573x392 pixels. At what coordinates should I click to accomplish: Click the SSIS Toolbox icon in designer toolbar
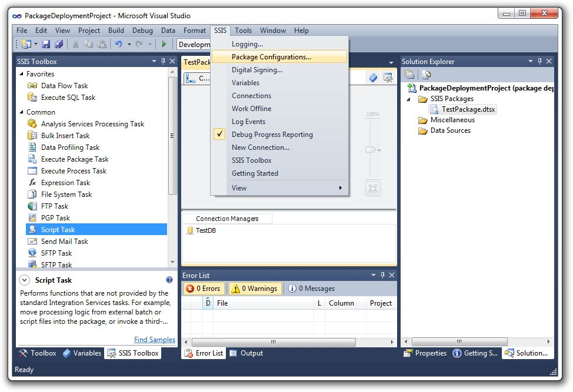[388, 78]
